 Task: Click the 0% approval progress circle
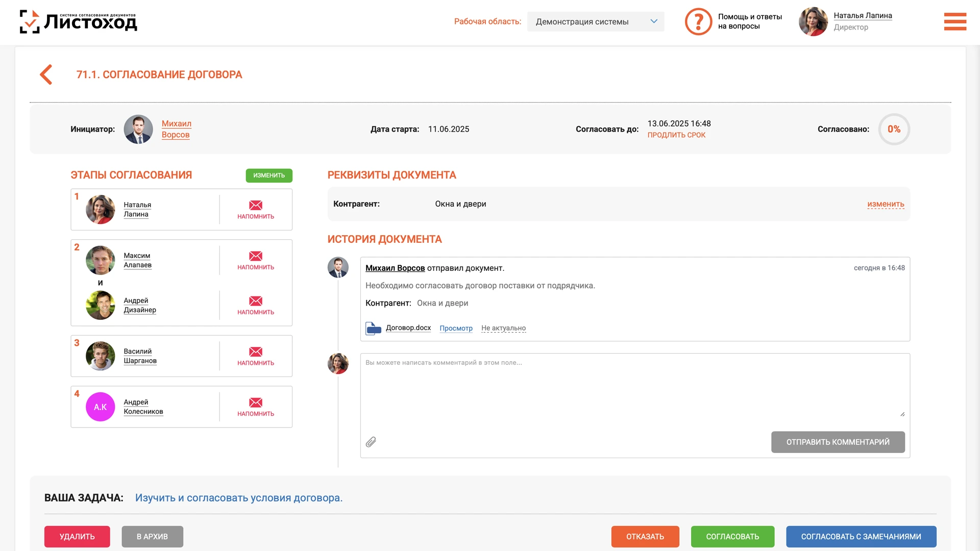(x=894, y=129)
